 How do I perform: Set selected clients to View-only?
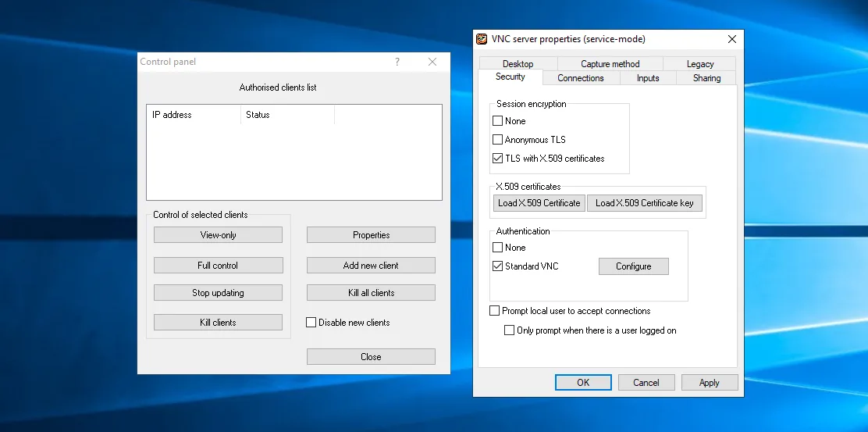[218, 235]
